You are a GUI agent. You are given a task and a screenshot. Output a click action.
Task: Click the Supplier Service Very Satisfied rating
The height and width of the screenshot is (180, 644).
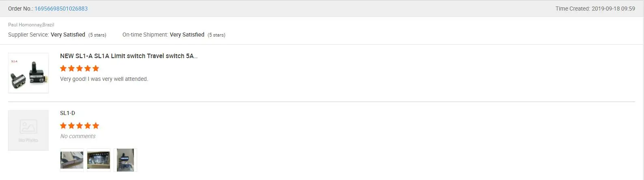coord(68,35)
